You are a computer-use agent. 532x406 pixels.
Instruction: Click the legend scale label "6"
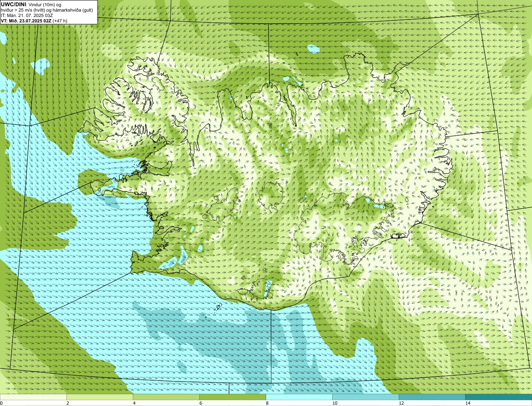tap(200, 403)
